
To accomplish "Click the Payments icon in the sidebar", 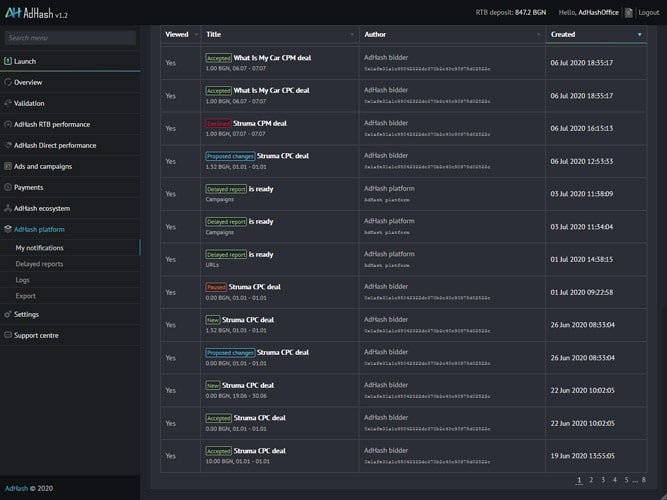I will point(8,187).
